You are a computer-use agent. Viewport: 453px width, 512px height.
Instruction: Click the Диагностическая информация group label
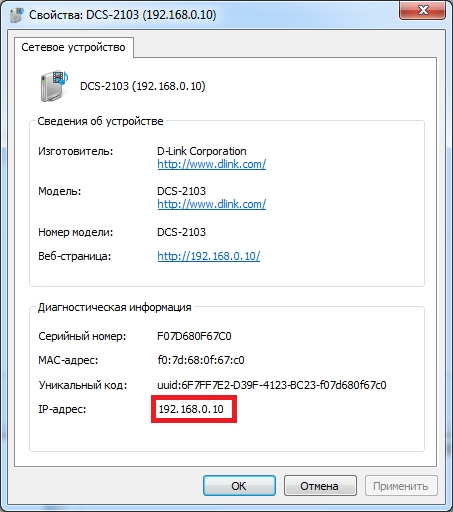[x=115, y=307]
